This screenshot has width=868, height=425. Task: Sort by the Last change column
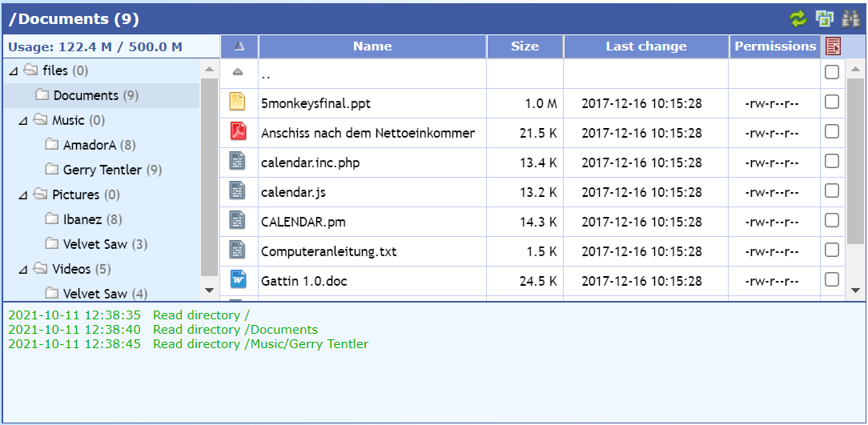(x=646, y=46)
